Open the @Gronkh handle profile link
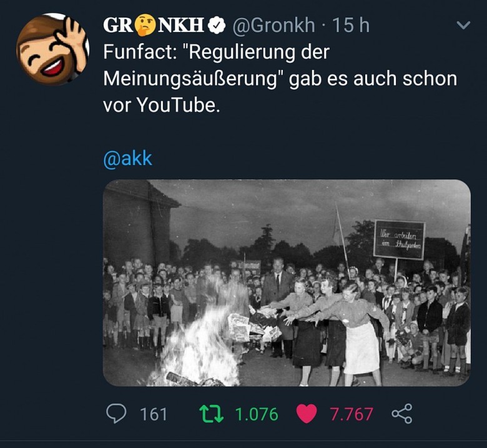The width and height of the screenshot is (487, 448). click(273, 25)
